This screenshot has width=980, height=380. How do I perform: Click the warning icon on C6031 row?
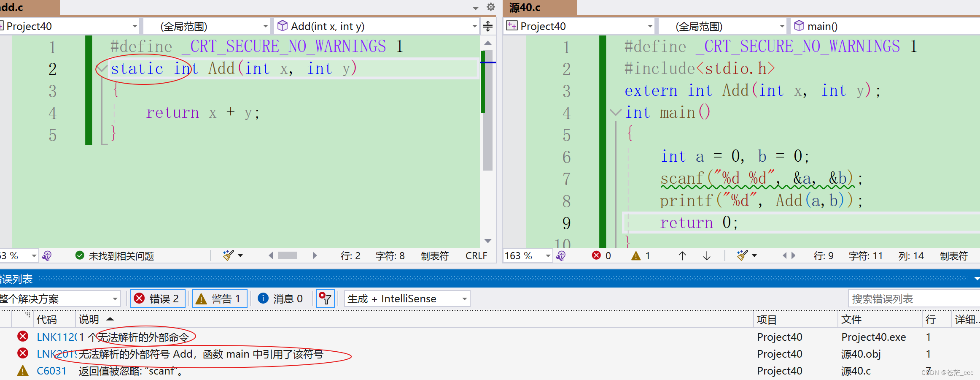click(x=23, y=371)
